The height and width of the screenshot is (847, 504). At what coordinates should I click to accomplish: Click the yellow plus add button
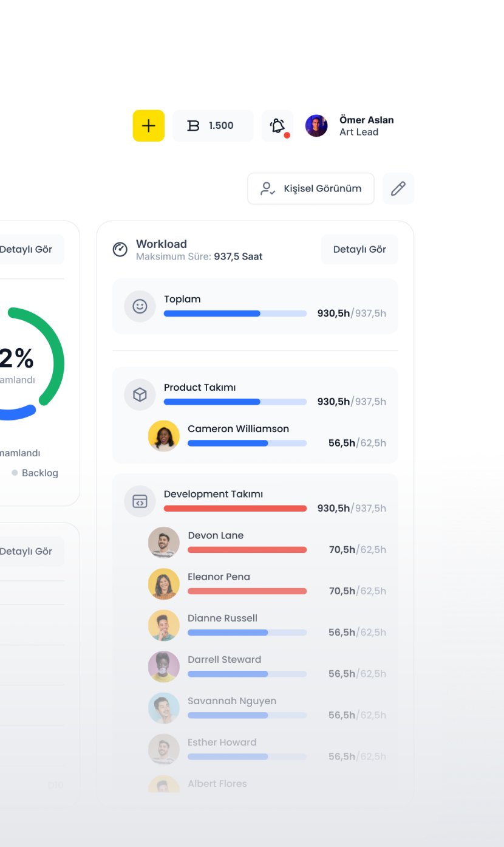149,126
